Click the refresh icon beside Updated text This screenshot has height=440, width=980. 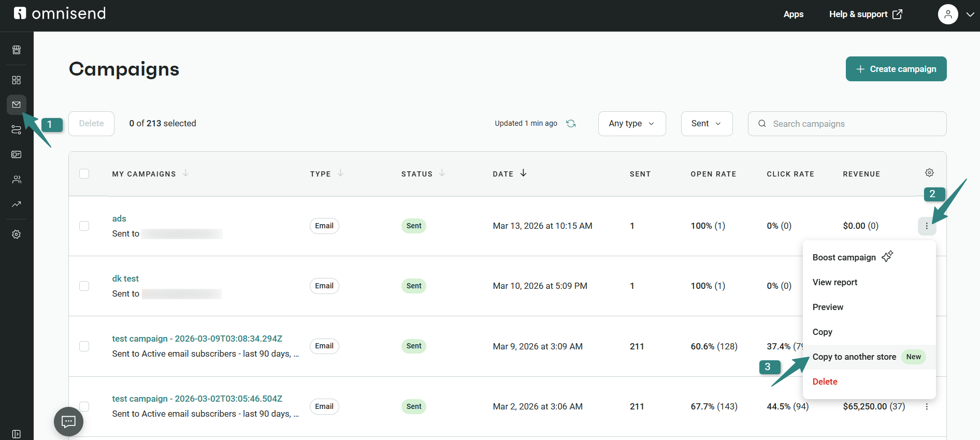coord(571,124)
